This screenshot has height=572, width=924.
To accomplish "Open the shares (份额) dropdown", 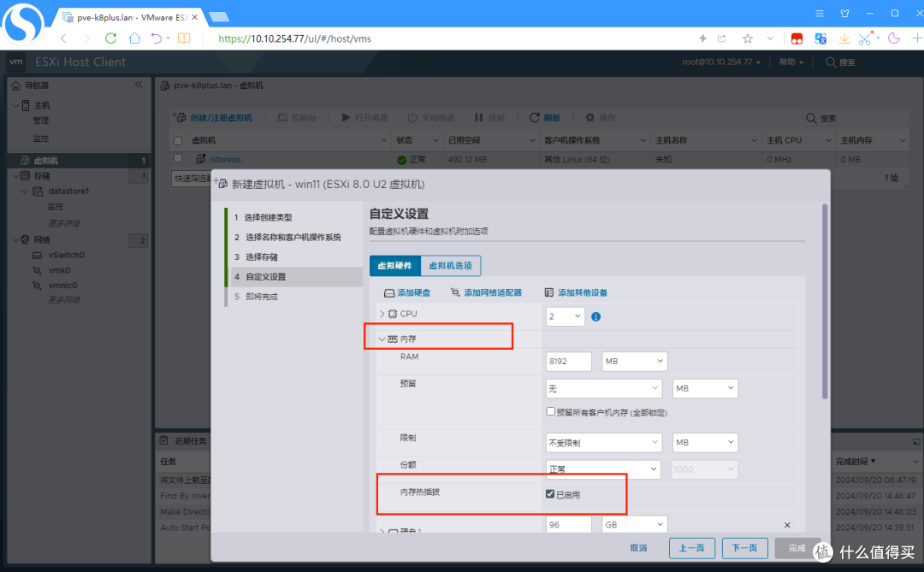I will coord(603,469).
